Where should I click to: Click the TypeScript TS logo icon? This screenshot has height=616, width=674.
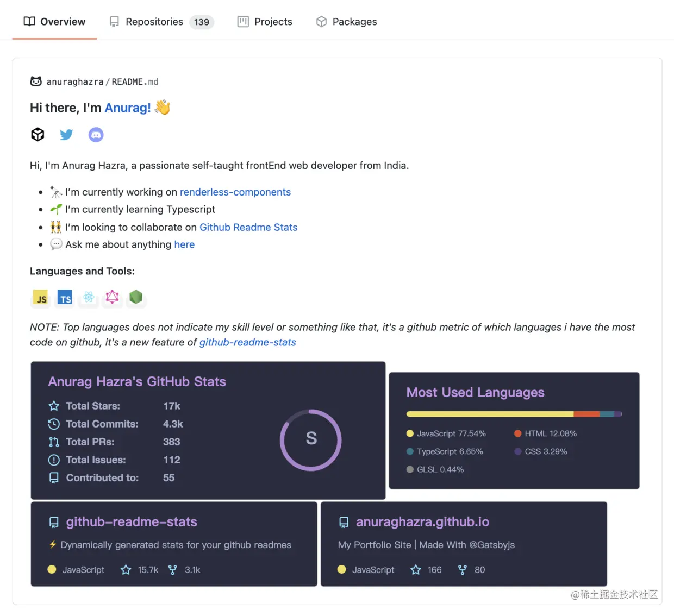pyautogui.click(x=65, y=298)
